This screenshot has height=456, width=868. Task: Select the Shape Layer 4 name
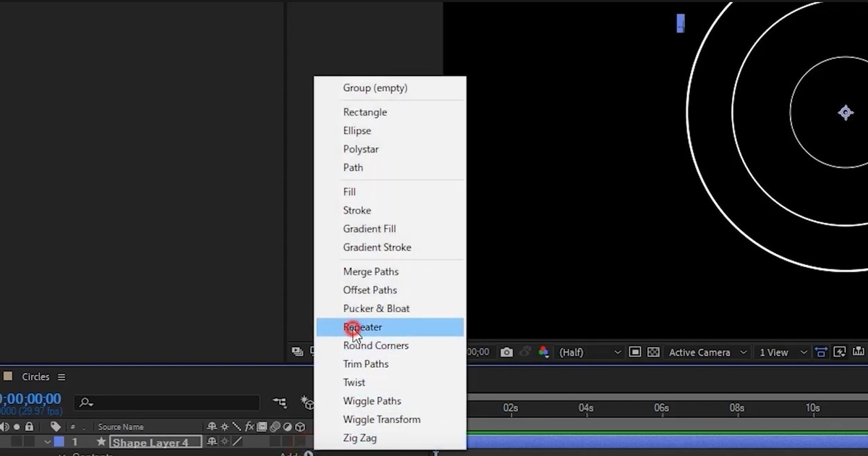click(155, 442)
